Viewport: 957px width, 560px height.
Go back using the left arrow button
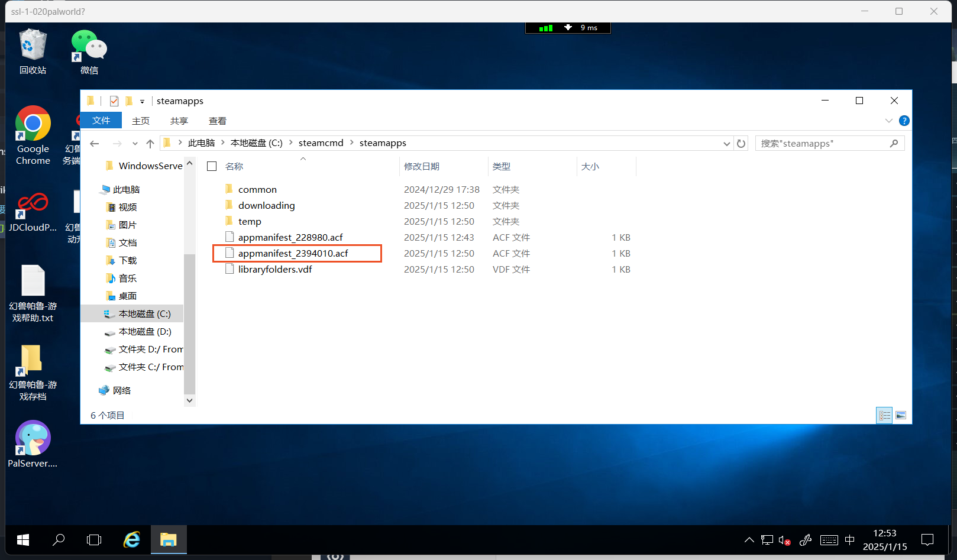[95, 143]
